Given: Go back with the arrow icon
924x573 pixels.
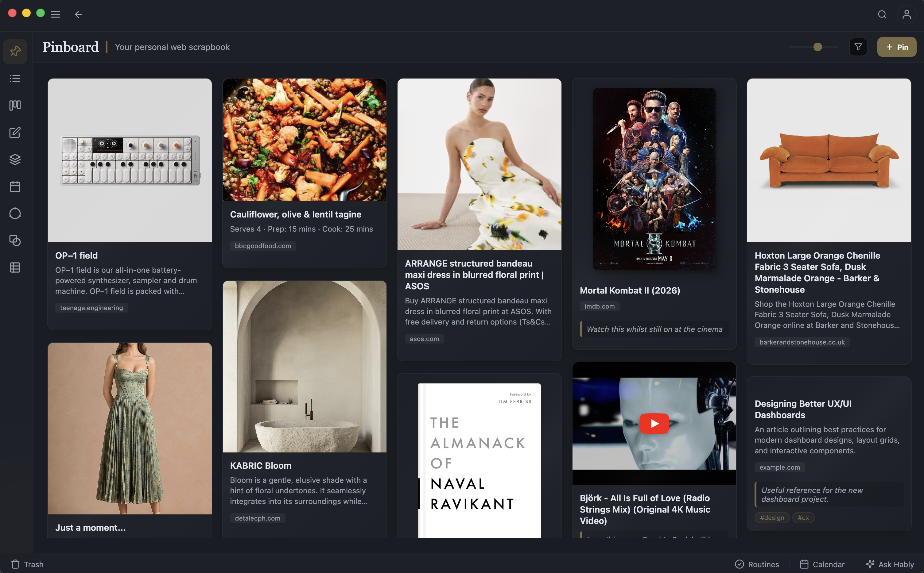Looking at the screenshot, I should (79, 14).
